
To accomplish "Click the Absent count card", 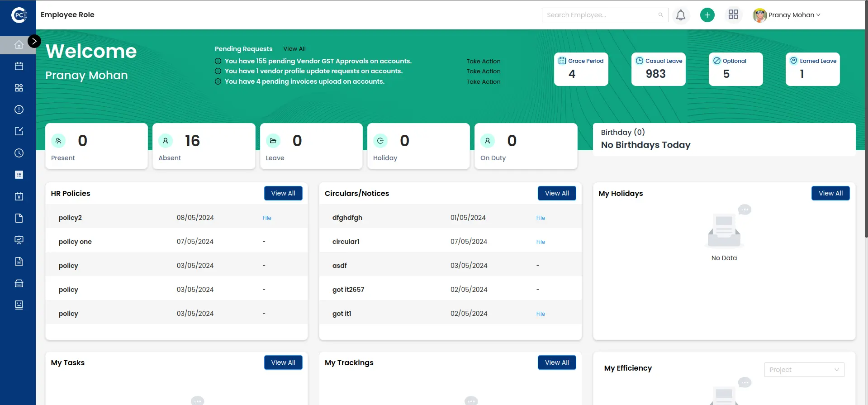I will click(204, 146).
